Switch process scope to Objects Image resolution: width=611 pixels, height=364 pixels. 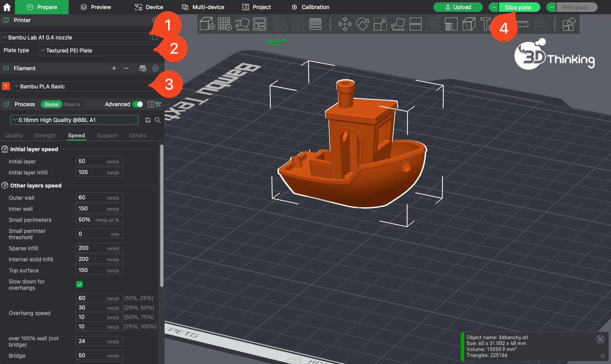pyautogui.click(x=72, y=104)
